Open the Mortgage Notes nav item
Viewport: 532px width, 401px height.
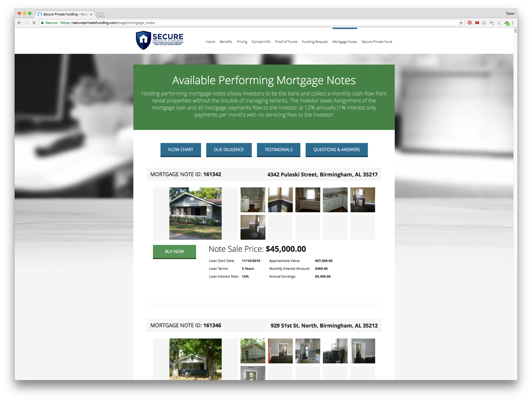pos(344,42)
